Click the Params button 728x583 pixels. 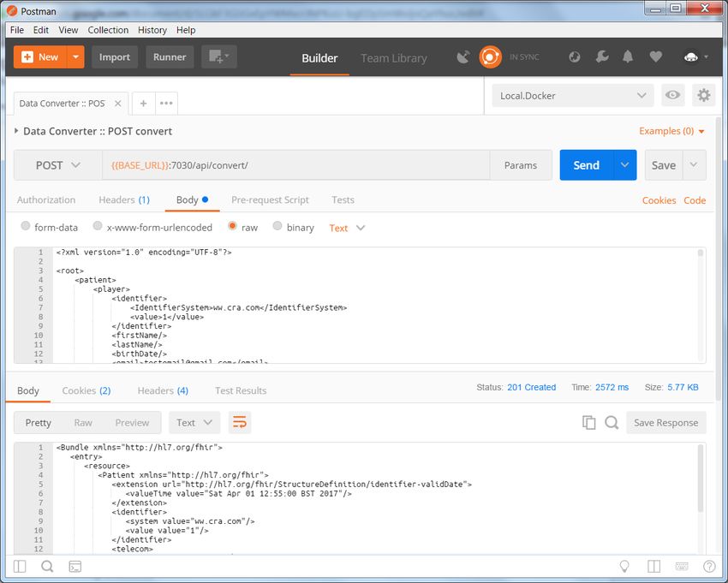click(x=521, y=165)
